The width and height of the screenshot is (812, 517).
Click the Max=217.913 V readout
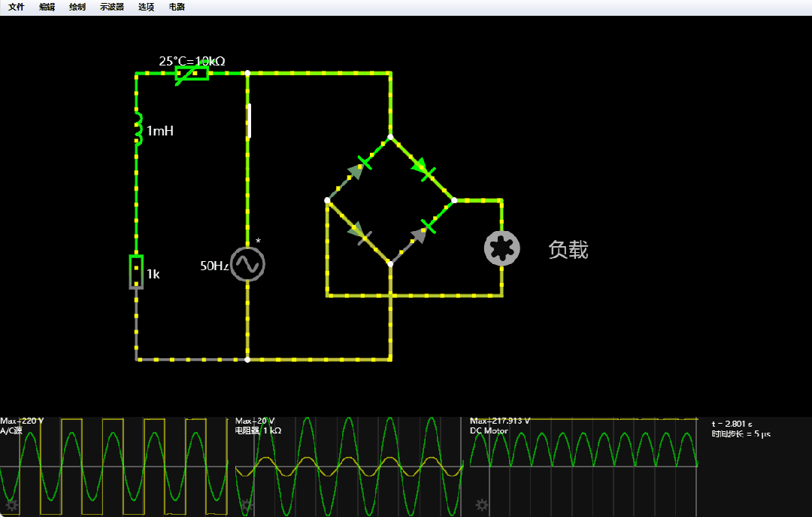click(500, 421)
